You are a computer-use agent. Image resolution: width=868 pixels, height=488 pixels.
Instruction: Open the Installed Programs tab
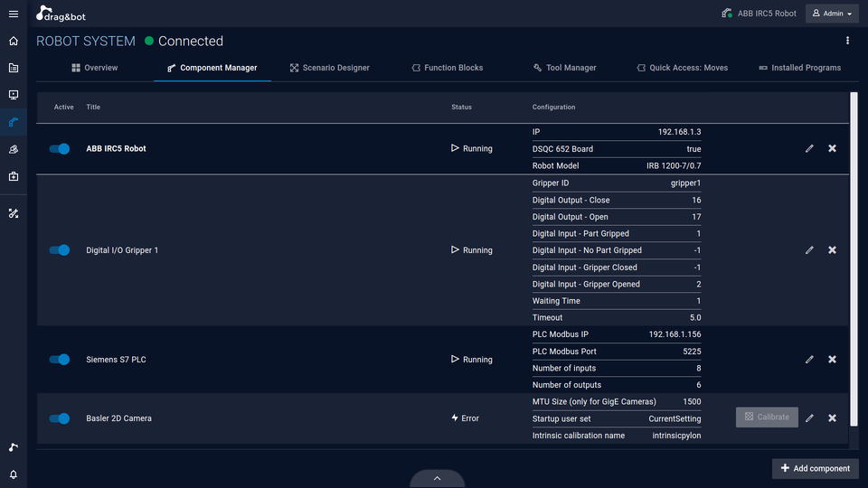click(800, 68)
